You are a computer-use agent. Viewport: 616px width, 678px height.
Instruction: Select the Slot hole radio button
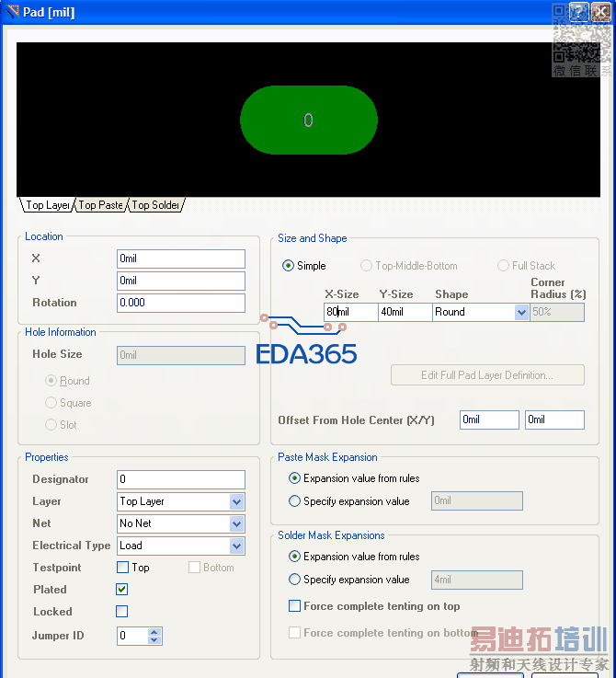[x=51, y=425]
